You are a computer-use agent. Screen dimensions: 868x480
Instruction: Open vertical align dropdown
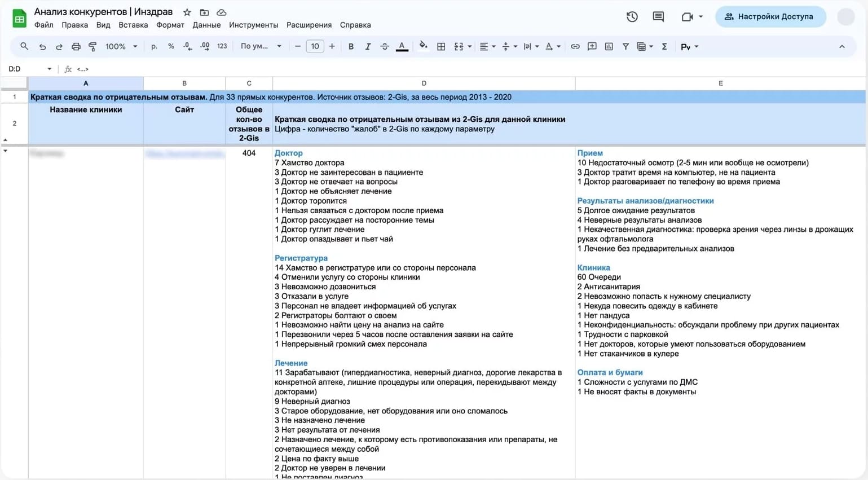(x=509, y=47)
